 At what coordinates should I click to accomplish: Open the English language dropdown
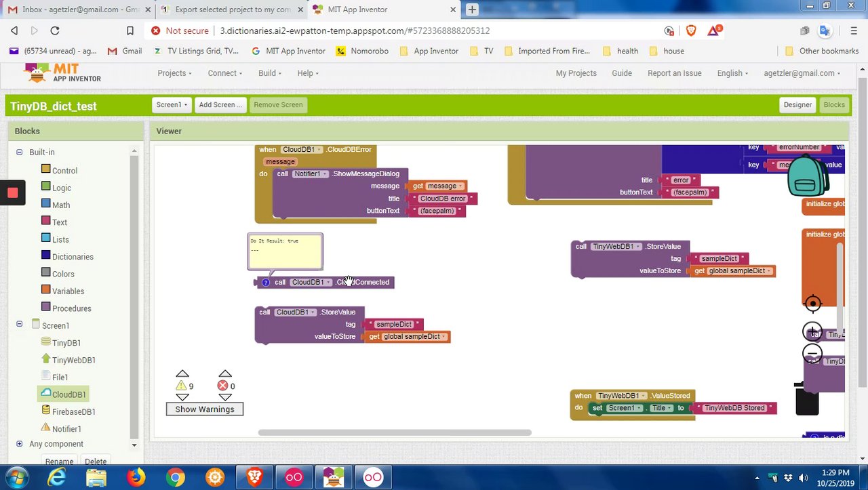coord(732,73)
